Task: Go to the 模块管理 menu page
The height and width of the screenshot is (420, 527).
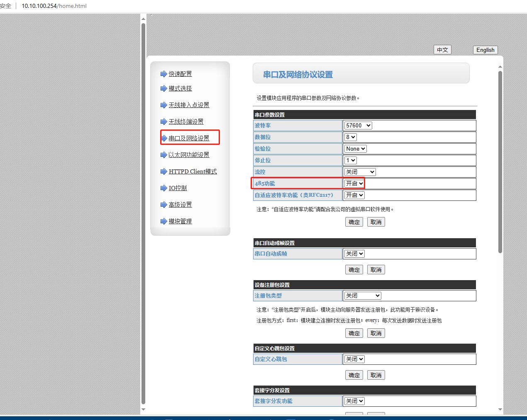Action: tap(180, 221)
